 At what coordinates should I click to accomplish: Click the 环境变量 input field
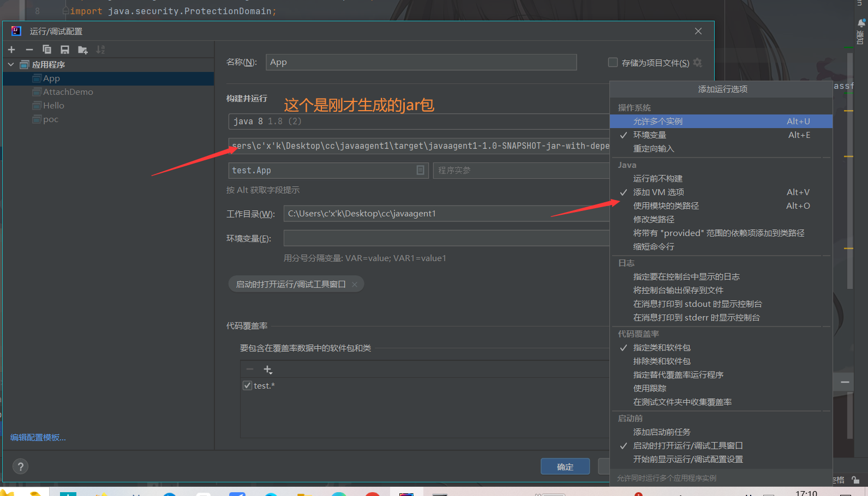(446, 238)
